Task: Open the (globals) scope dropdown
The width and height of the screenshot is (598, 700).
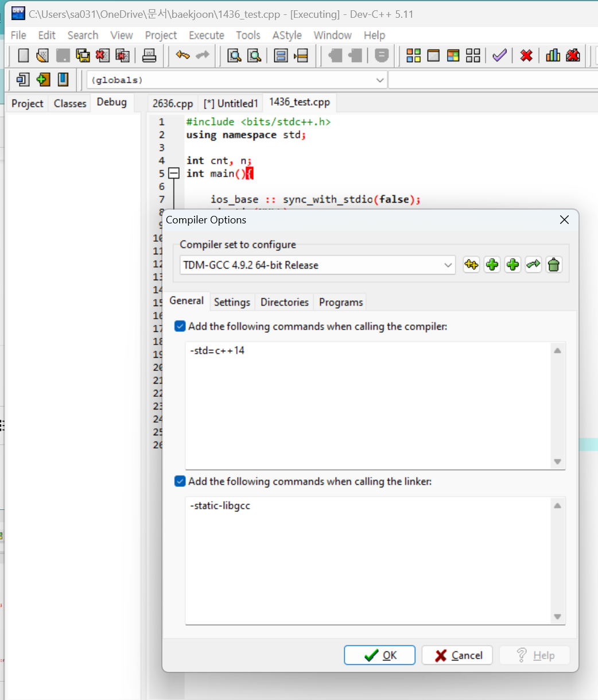Action: [237, 80]
